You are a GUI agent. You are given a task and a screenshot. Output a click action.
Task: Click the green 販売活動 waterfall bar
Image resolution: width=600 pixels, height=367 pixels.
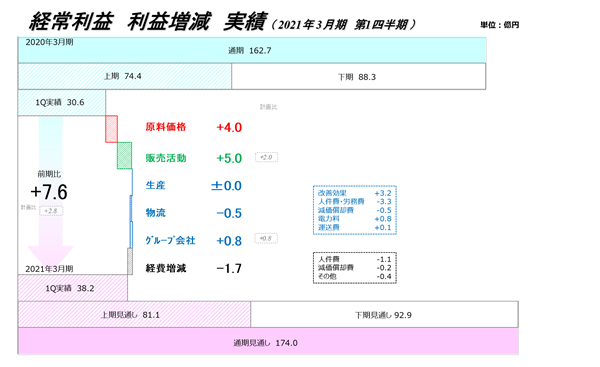point(124,155)
